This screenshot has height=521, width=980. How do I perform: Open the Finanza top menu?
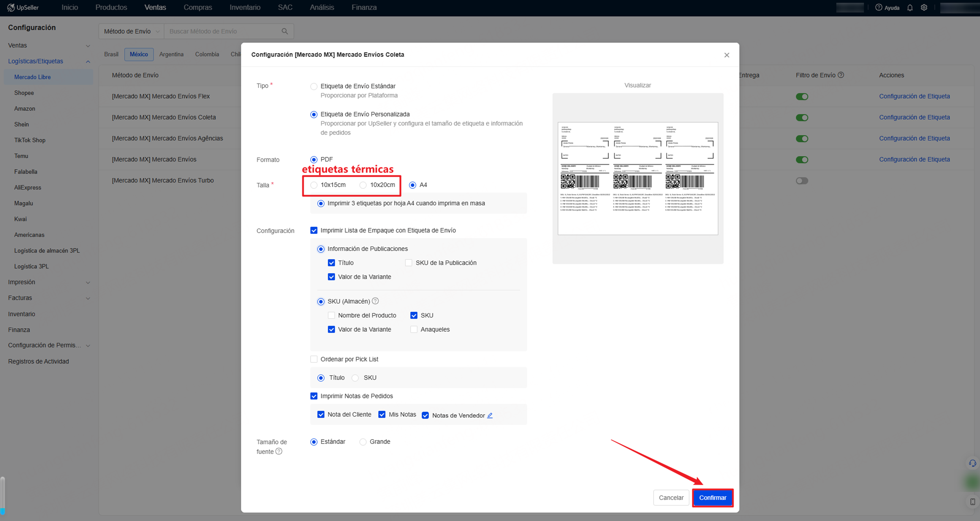click(x=364, y=8)
